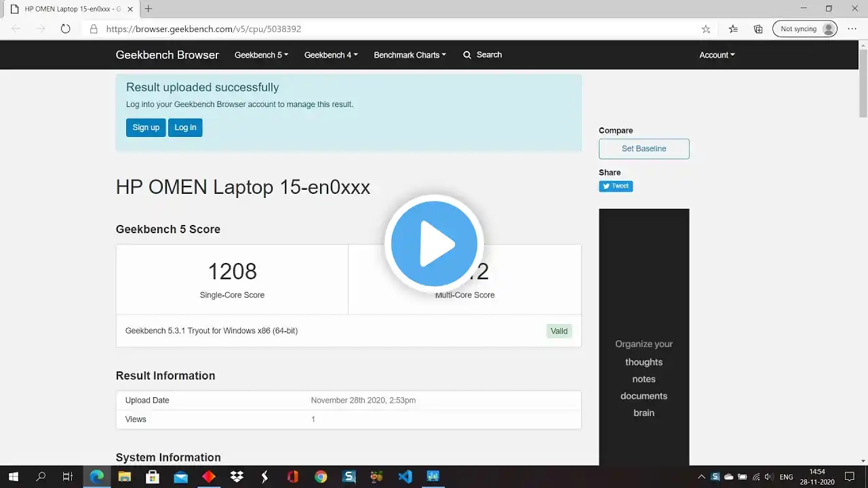Open Windows taskbar search

[x=41, y=476]
